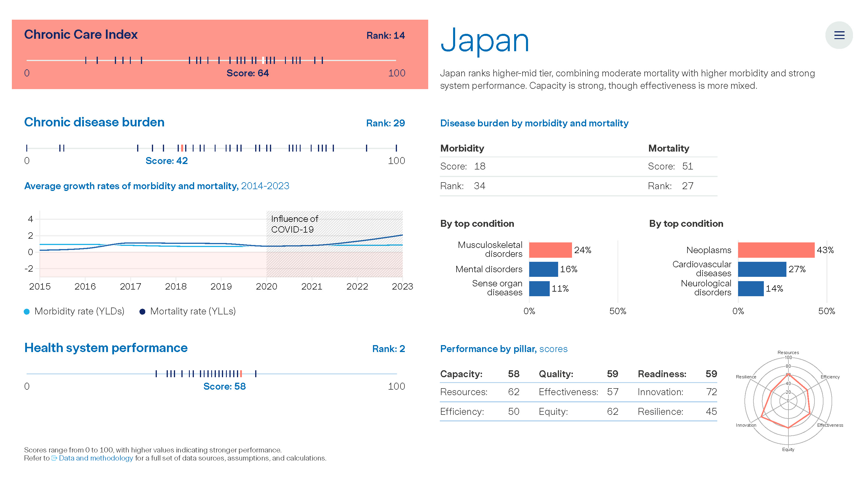Click the Japan country title

pos(485,40)
